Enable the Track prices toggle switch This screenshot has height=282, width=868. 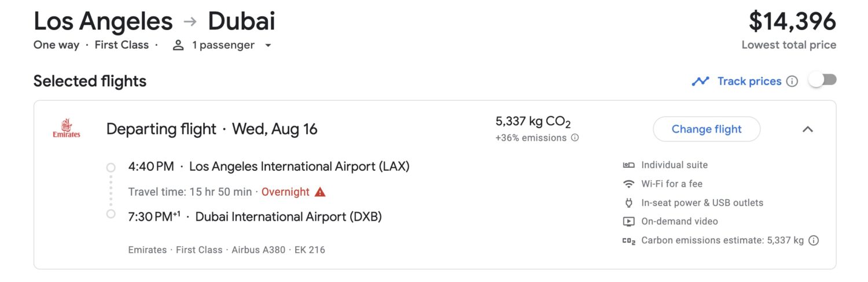[822, 80]
